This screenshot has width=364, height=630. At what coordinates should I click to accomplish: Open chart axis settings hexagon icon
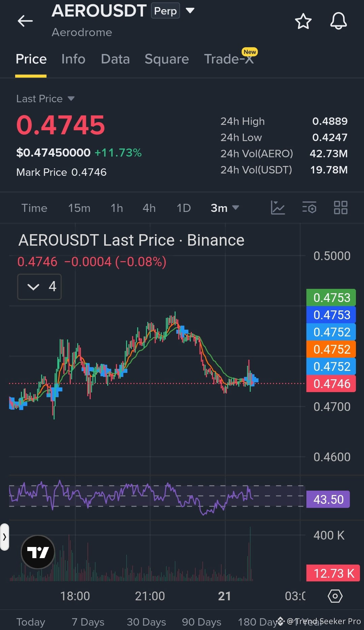(335, 596)
